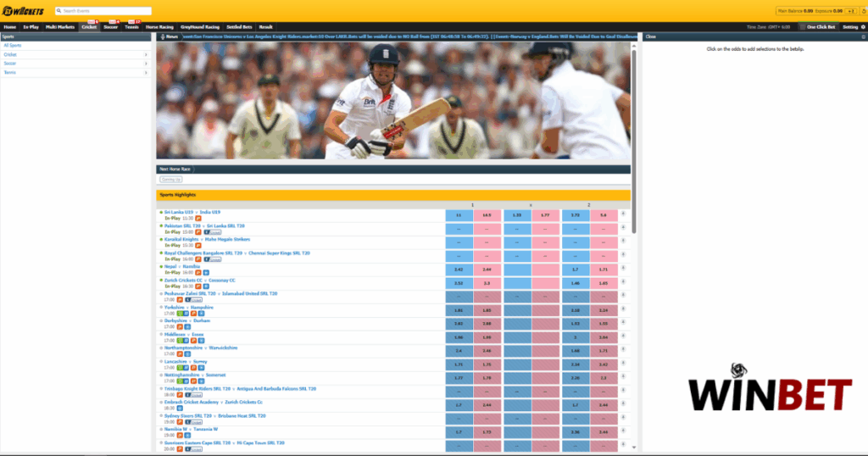Open Karaikal Knights v Mahe Megalo Strikers
The height and width of the screenshot is (456, 868).
click(207, 239)
